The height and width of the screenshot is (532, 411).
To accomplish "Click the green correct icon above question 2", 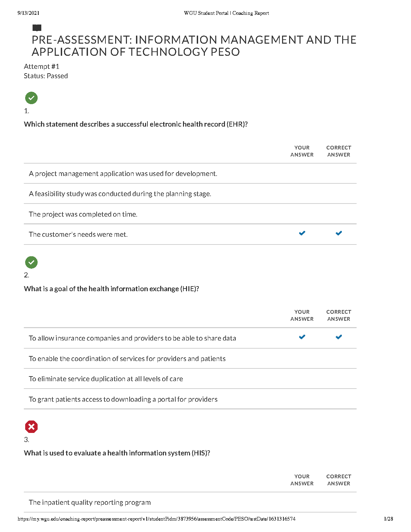I will pos(31,262).
